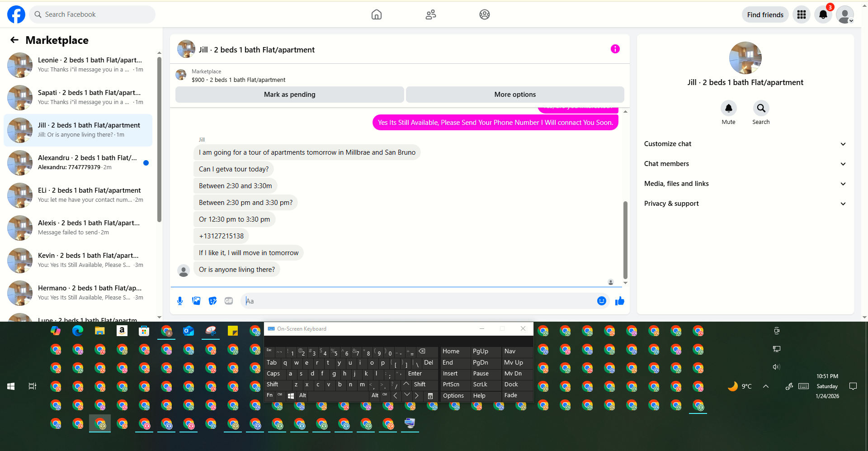The image size is (868, 451).
Task: Go to Home feed icon
Action: 377,14
